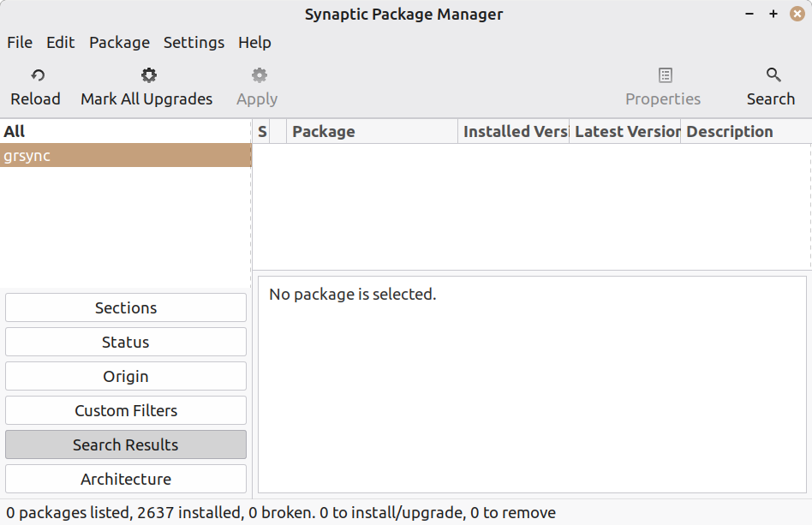Sort by the Description column header
The height and width of the screenshot is (525, 812).
(x=743, y=131)
